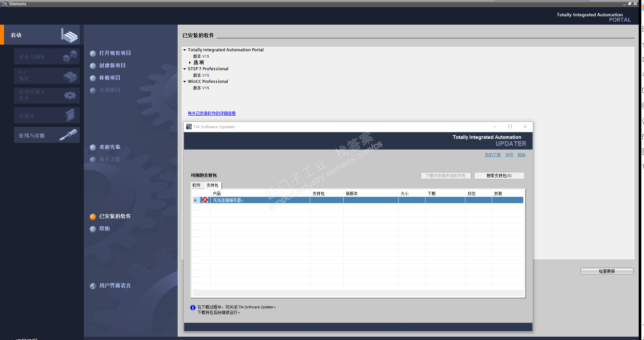Click the TIA Software Updater title icon
The height and width of the screenshot is (340, 644).
coord(189,127)
